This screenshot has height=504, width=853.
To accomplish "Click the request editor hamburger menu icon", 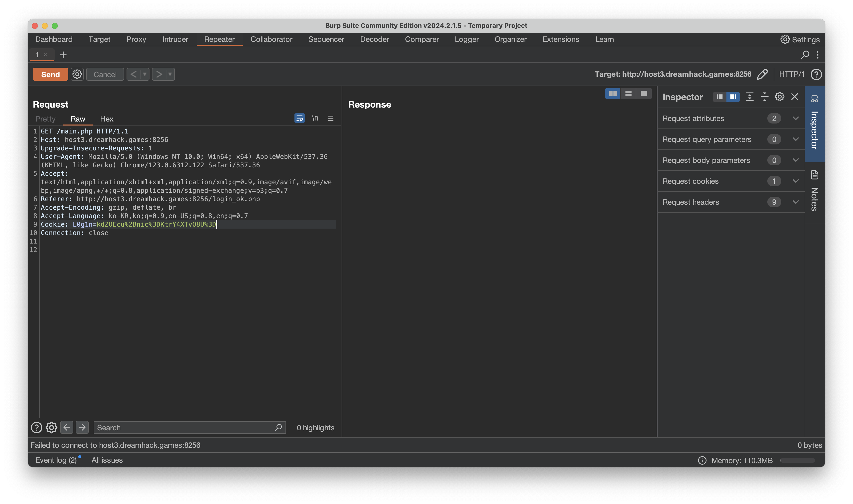I will point(330,118).
